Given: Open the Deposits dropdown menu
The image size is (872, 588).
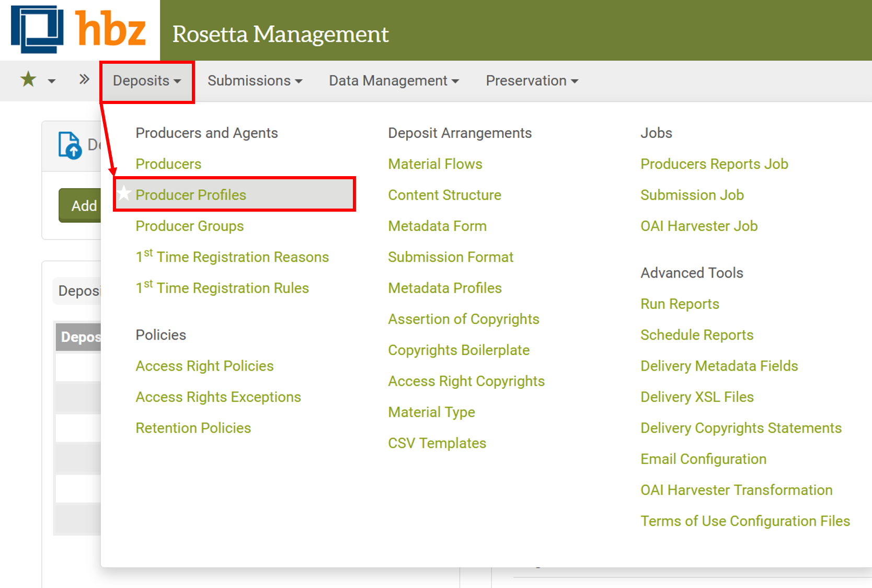Looking at the screenshot, I should pos(146,81).
